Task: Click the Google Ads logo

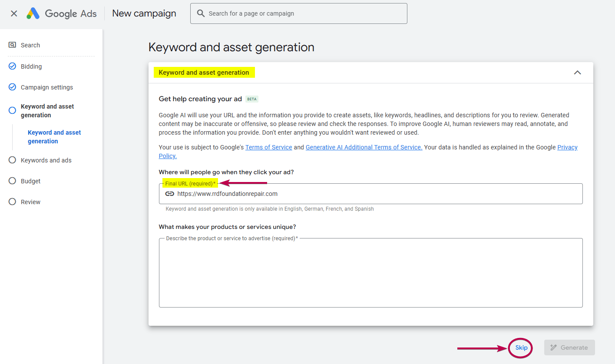Action: 61,13
